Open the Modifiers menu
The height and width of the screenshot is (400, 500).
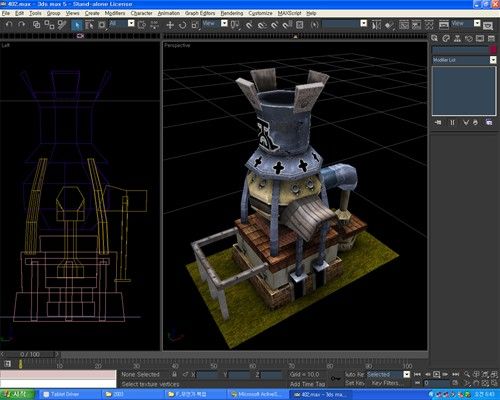[115, 13]
